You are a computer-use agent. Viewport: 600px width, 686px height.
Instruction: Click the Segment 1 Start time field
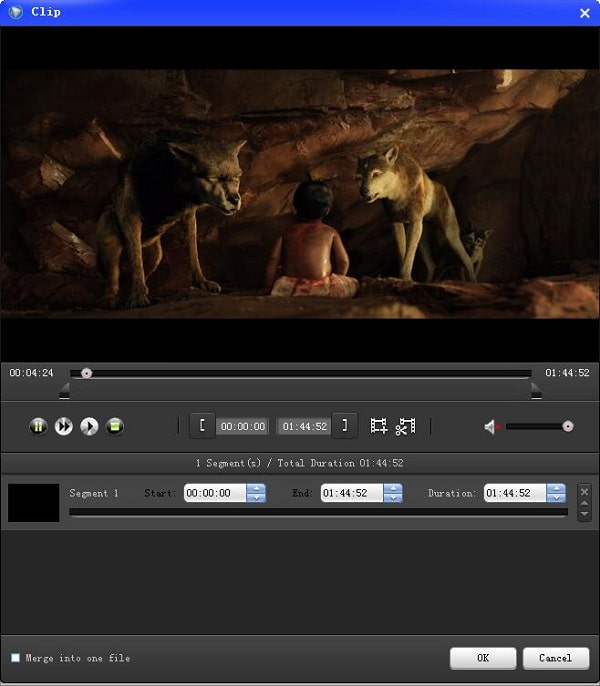(215, 493)
